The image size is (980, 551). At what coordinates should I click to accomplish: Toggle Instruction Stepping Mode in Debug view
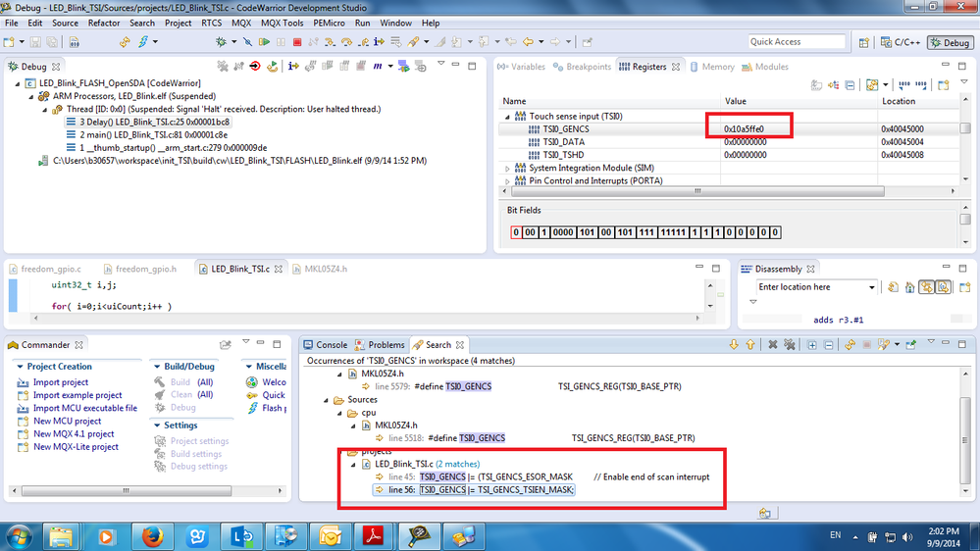point(293,67)
